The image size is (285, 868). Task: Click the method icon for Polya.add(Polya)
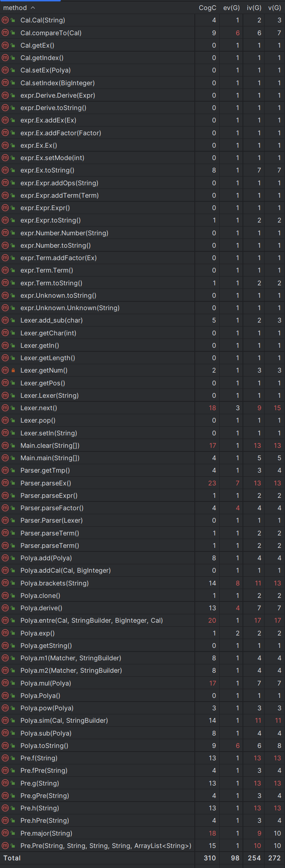click(5, 558)
